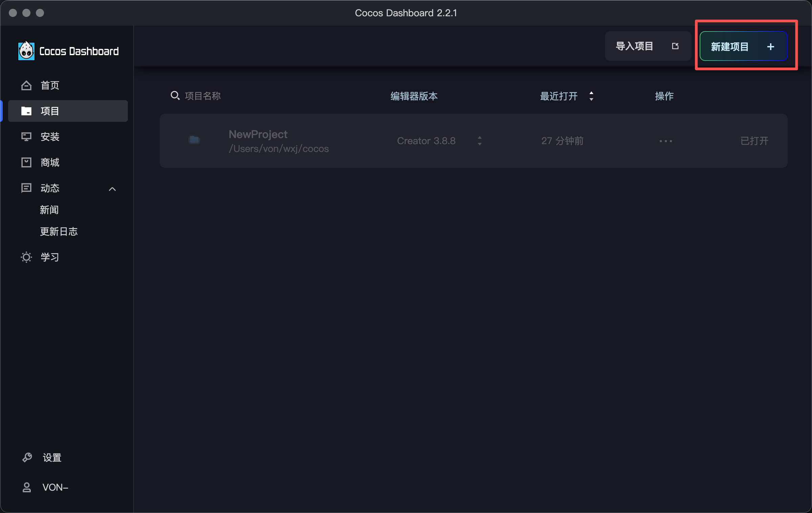Click the Cocos Dashboard brand title text
The width and height of the screenshot is (812, 513).
[79, 51]
